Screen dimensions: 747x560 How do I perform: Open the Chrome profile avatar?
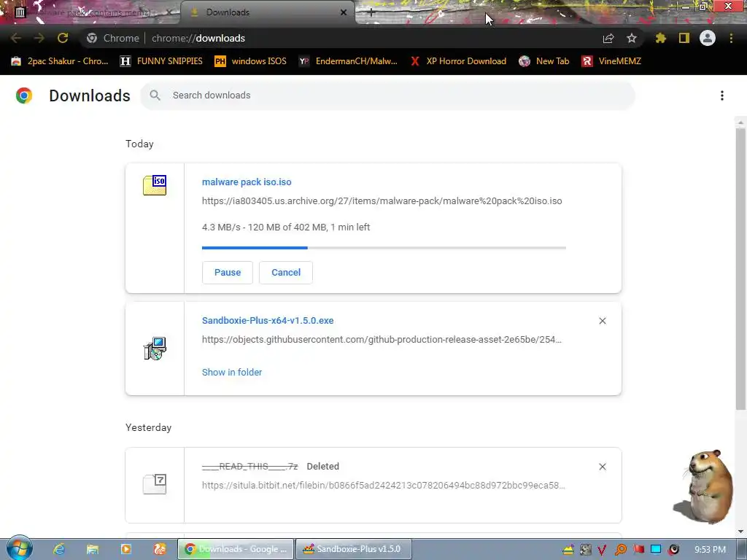(708, 38)
